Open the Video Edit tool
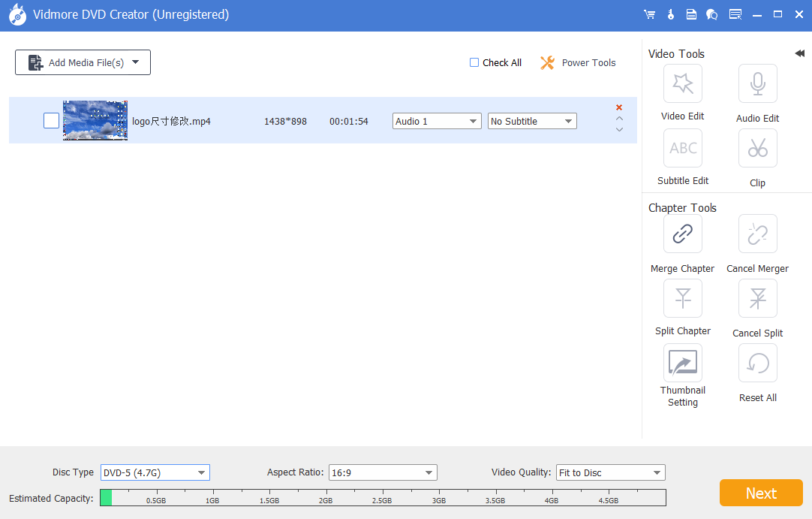This screenshot has height=519, width=812. click(x=682, y=84)
